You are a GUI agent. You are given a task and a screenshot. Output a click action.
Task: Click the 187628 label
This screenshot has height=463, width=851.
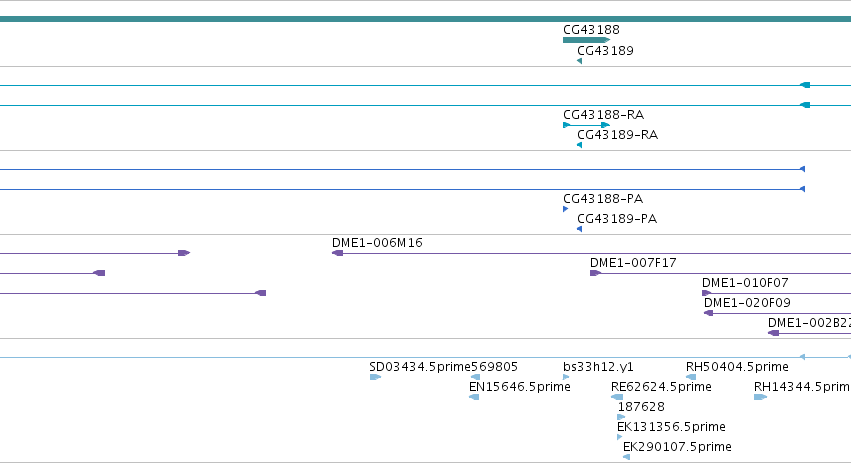(x=641, y=407)
